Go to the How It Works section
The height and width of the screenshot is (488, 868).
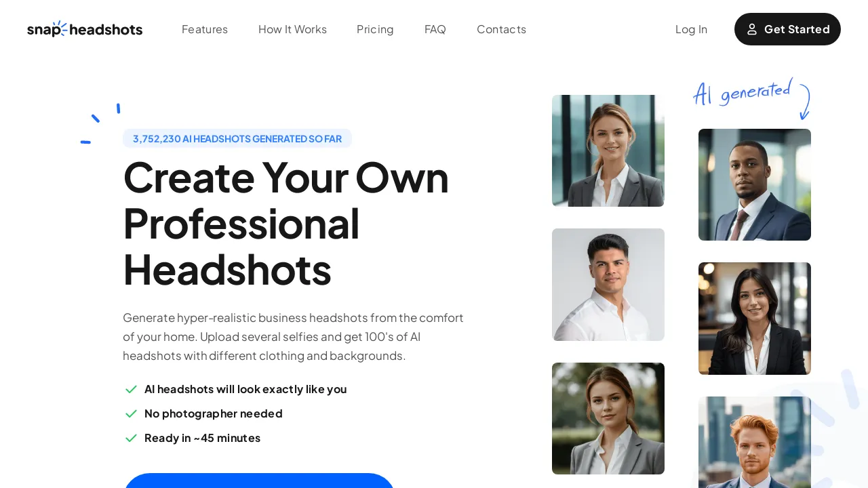(x=292, y=29)
